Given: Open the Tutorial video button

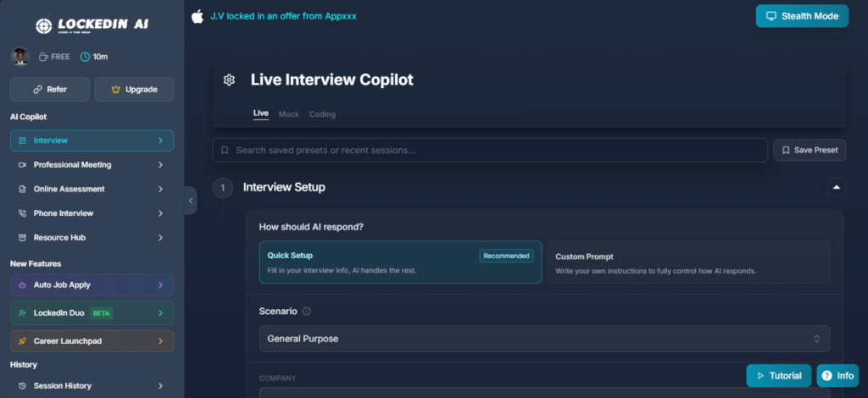Looking at the screenshot, I should coord(778,375).
